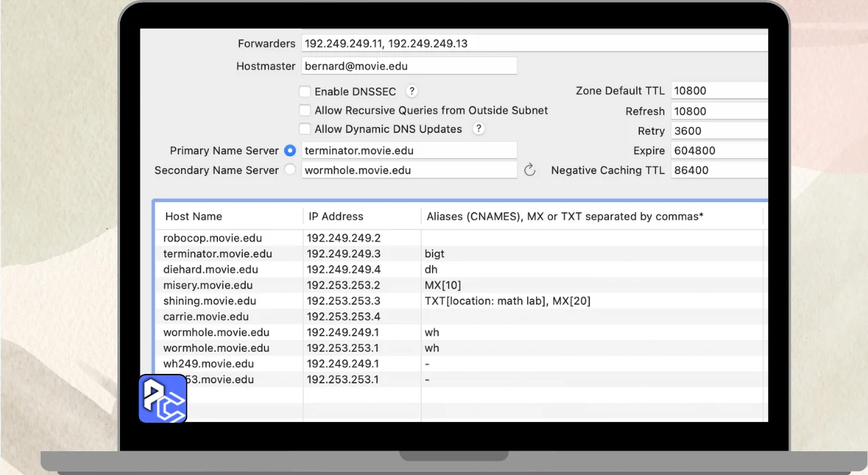Viewport: 868px width, 475px height.
Task: Click the Aliases (CNAMES) column header
Action: (564, 216)
